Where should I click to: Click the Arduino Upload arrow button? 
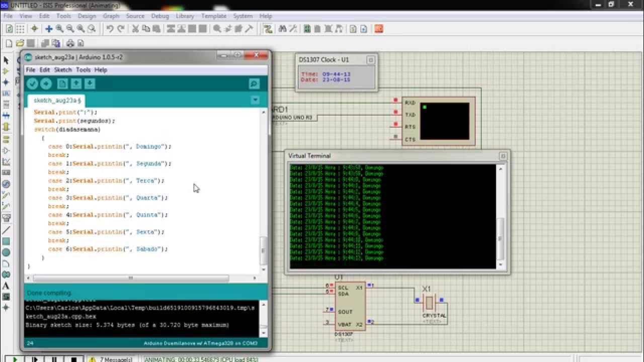point(46,84)
